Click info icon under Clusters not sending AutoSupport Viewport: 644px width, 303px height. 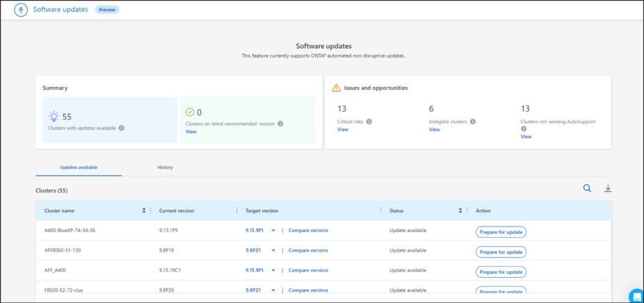point(524,129)
